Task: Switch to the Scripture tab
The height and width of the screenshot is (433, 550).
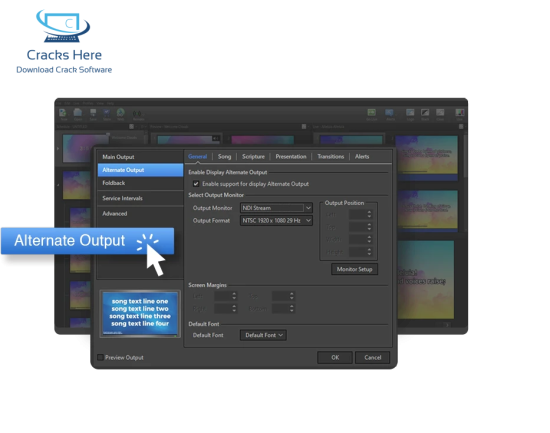Action: tap(253, 156)
